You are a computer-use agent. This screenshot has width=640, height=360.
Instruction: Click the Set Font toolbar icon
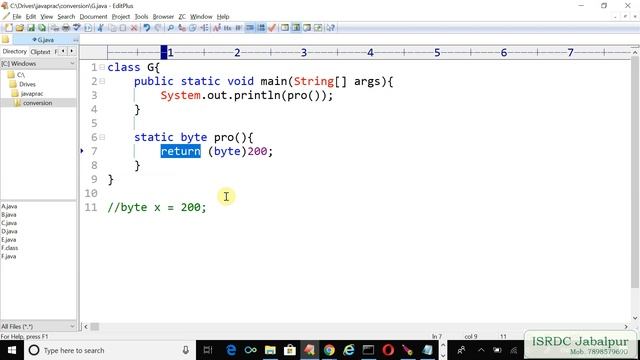tap(217, 28)
